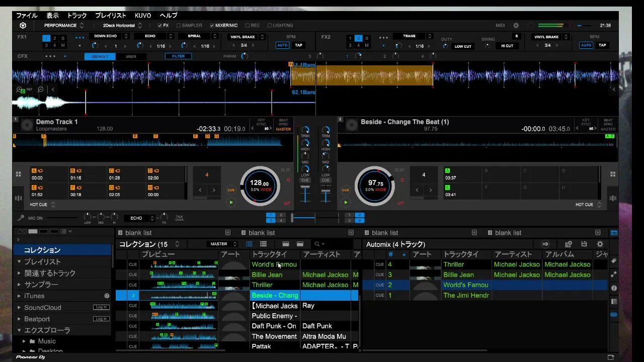644x362 pixels.
Task: Click the Automix settings gear icon
Action: (600, 244)
